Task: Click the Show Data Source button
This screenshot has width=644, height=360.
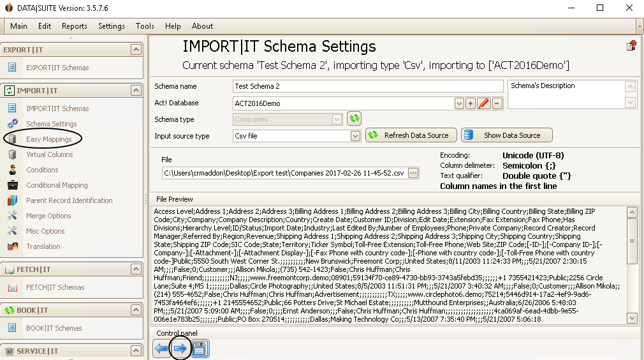Action: (507, 135)
